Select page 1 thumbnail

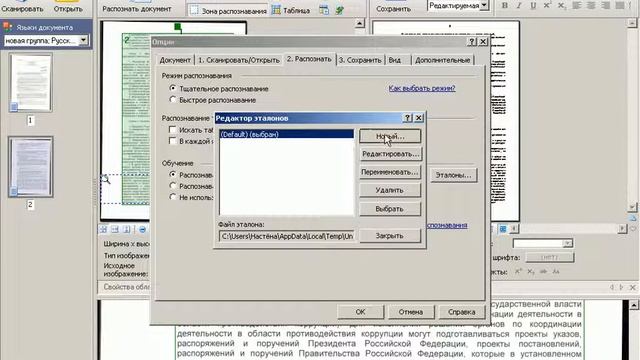pos(31,83)
